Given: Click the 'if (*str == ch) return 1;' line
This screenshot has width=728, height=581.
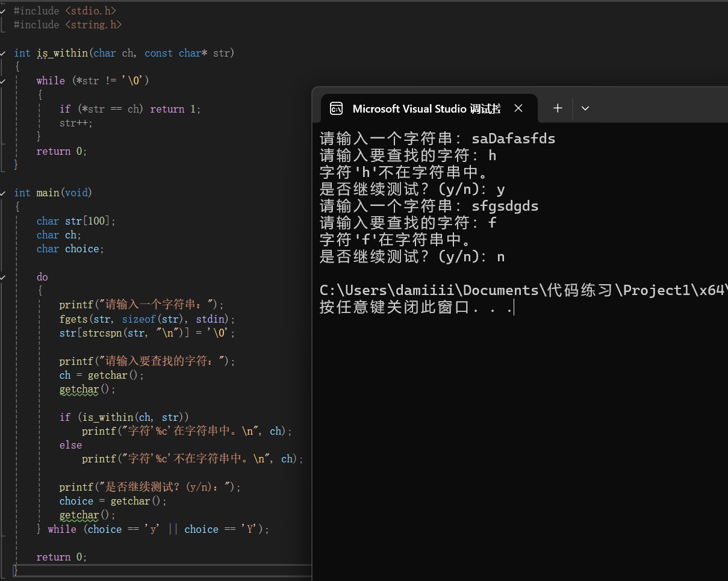Looking at the screenshot, I should (x=130, y=109).
